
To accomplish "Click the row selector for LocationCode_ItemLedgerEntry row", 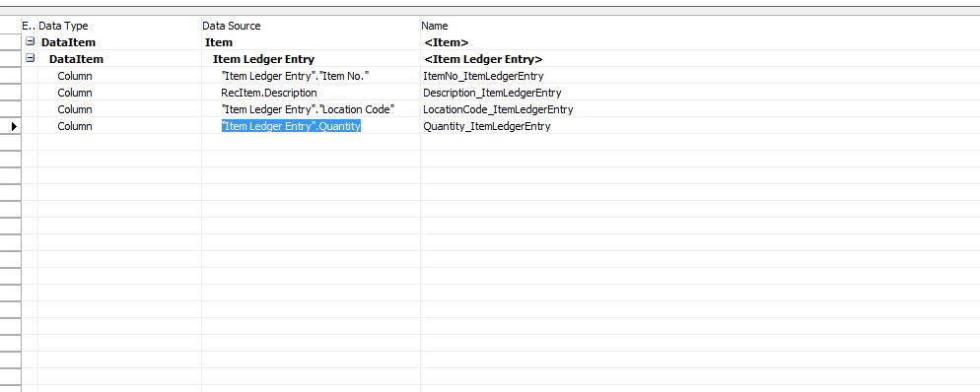I will point(11,110).
